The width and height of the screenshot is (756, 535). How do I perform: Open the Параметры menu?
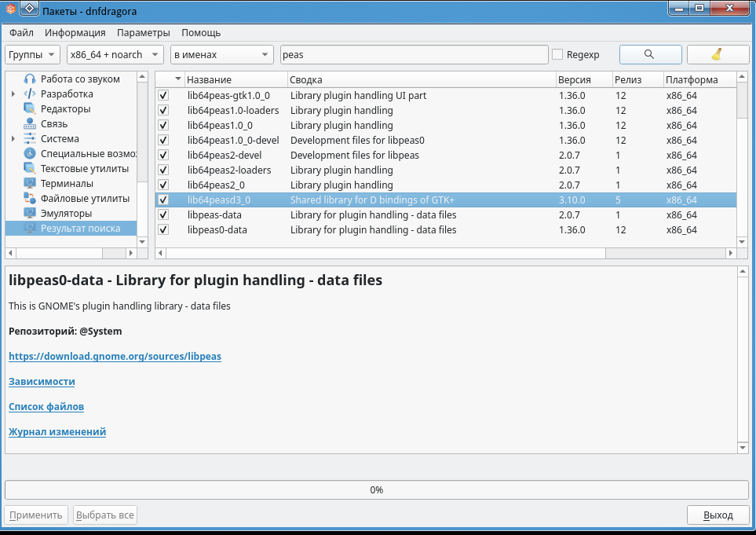(x=143, y=33)
